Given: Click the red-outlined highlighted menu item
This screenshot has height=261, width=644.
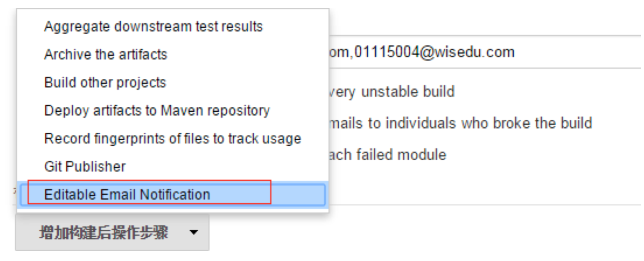Looking at the screenshot, I should coord(149,192).
